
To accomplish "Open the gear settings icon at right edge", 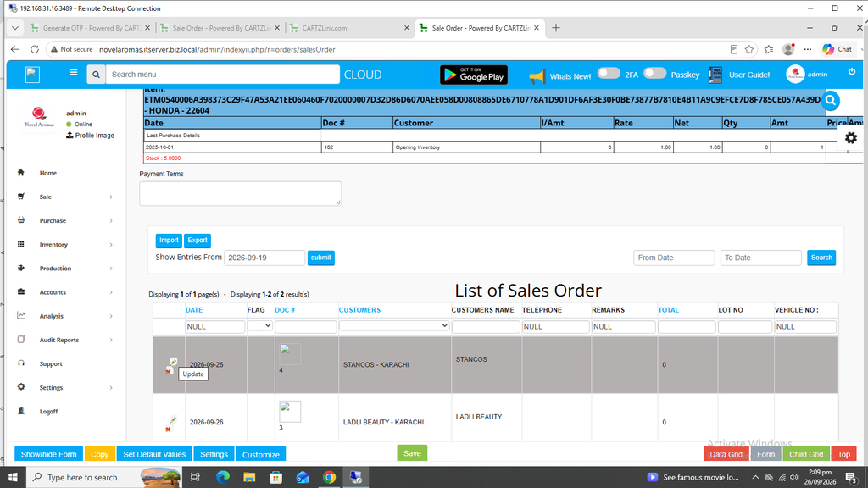I will [851, 138].
